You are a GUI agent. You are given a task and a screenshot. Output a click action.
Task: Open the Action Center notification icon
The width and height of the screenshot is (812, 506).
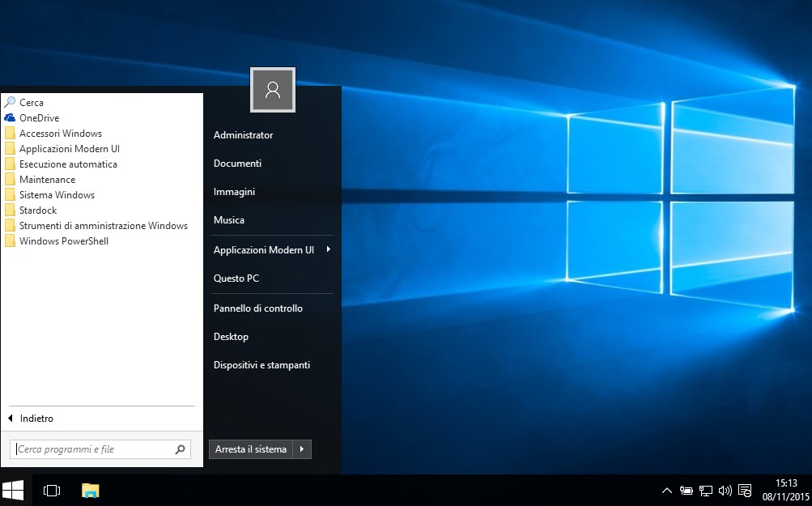[745, 491]
